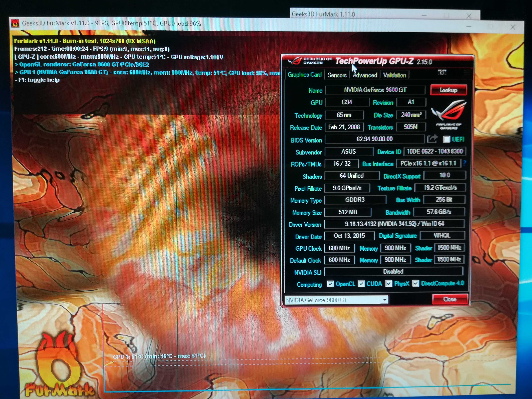532x399 pixels.
Task: Click the Lookup button
Action: tap(449, 90)
